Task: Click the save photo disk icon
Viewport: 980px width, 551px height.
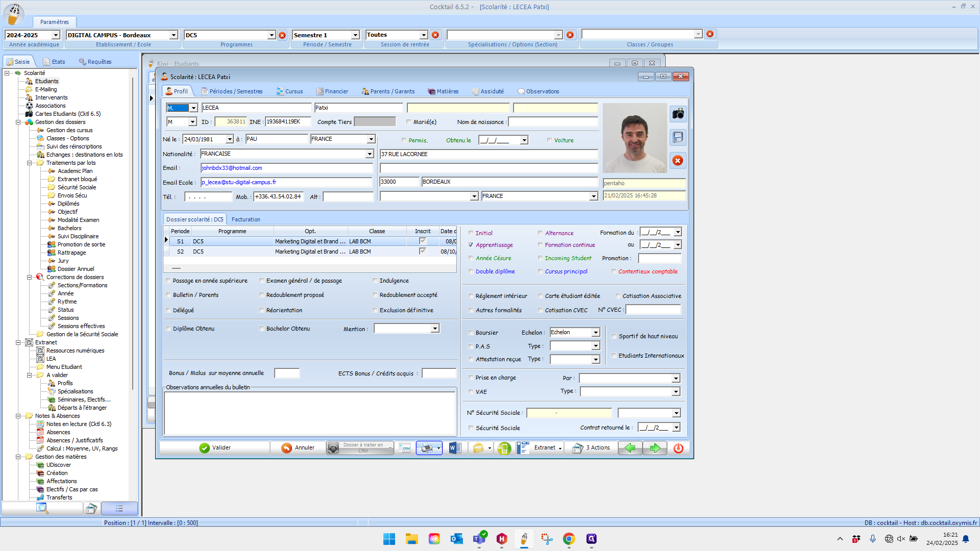Action: (x=678, y=137)
